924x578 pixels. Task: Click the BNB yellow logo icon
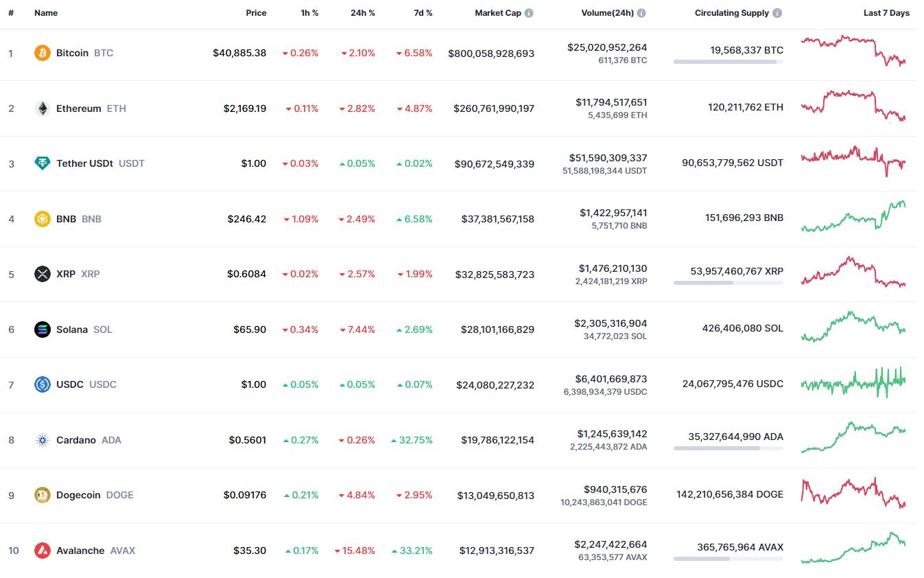coord(43,219)
